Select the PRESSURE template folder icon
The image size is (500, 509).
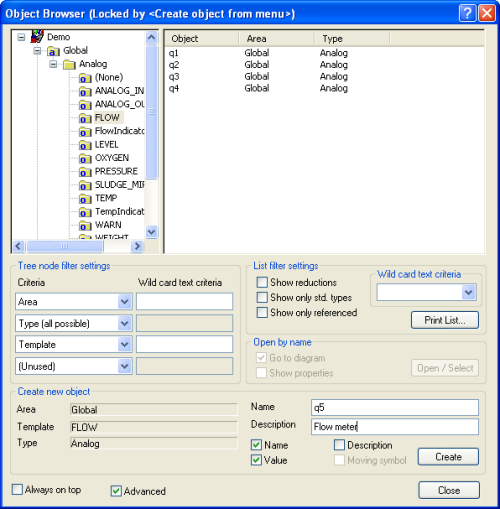[85, 172]
